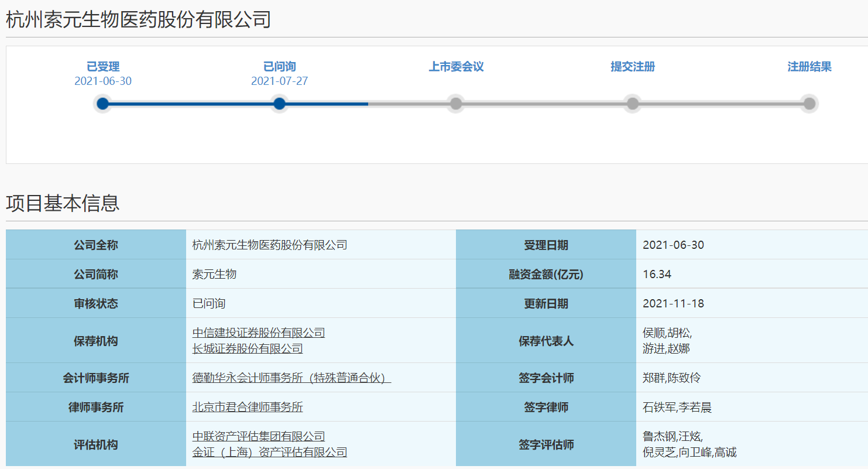This screenshot has height=469, width=868.
Task: Click the 已受理 progress step dot
Action: point(103,104)
